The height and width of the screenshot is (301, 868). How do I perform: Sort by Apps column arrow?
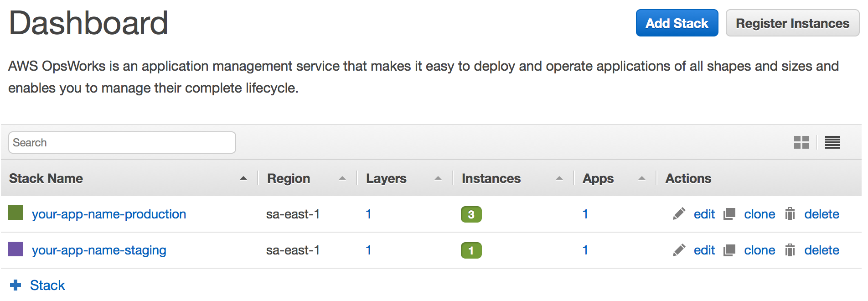click(642, 178)
